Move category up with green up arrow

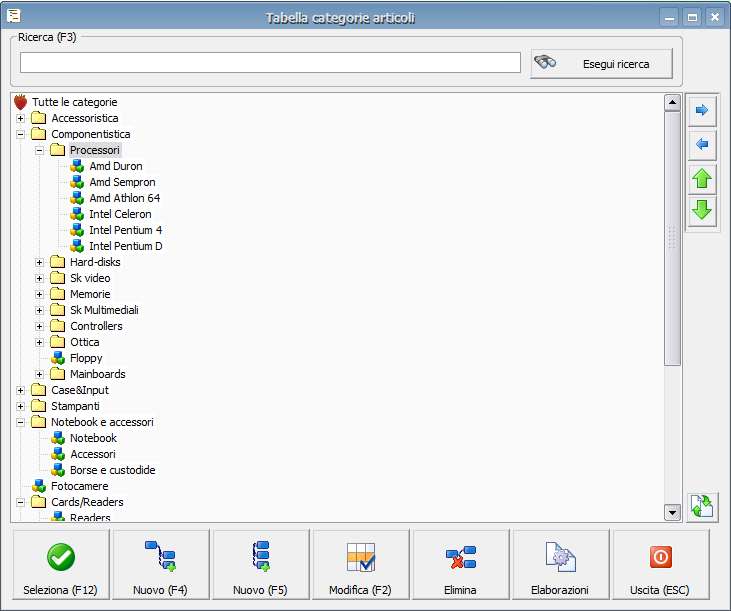pyautogui.click(x=702, y=178)
